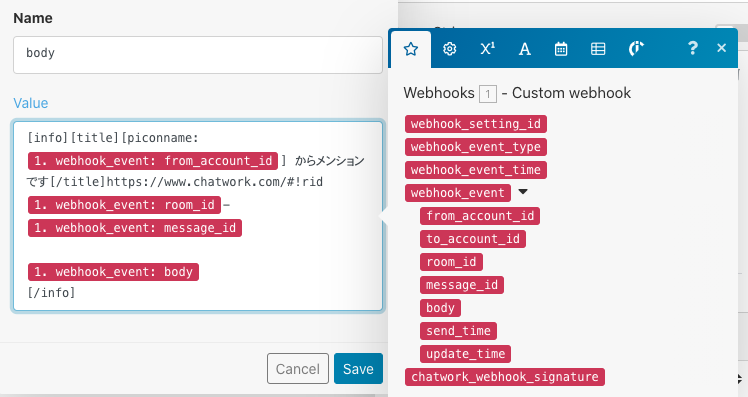Click the Save button

click(x=358, y=368)
